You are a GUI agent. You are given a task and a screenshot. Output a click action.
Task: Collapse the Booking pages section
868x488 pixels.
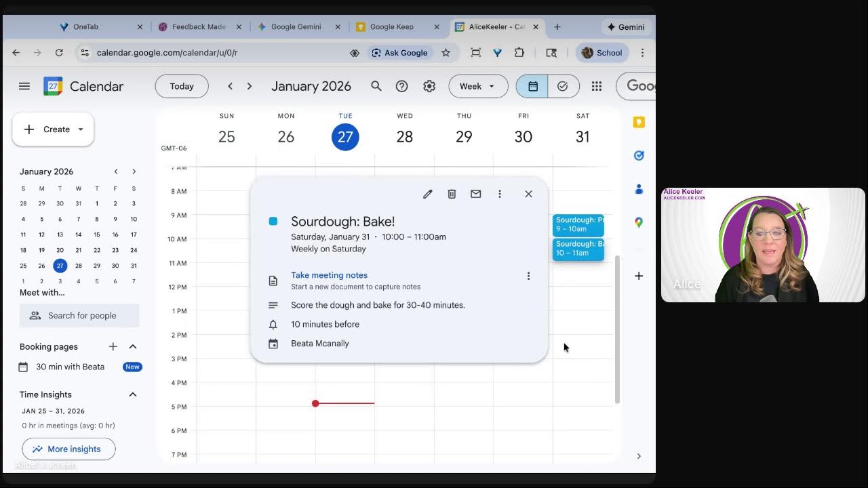click(133, 346)
